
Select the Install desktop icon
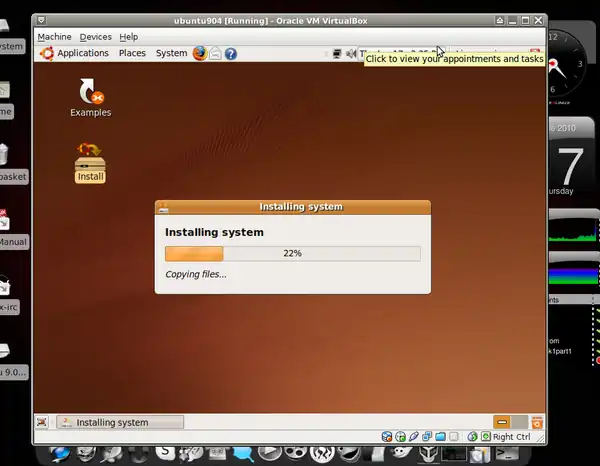tap(90, 162)
